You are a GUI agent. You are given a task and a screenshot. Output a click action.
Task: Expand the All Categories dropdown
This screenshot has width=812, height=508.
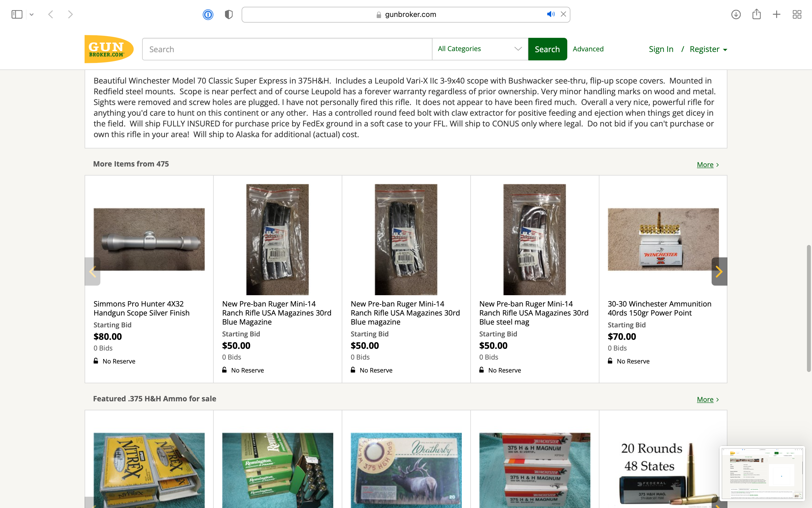[480, 49]
